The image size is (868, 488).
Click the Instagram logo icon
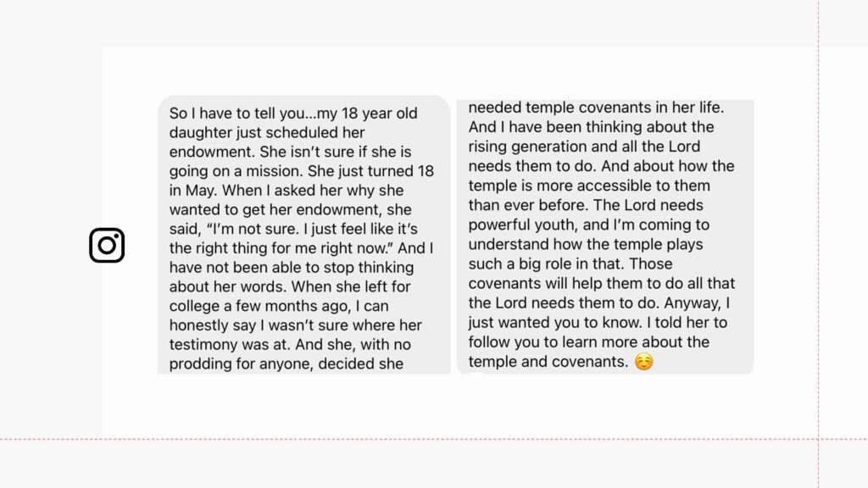click(x=107, y=246)
